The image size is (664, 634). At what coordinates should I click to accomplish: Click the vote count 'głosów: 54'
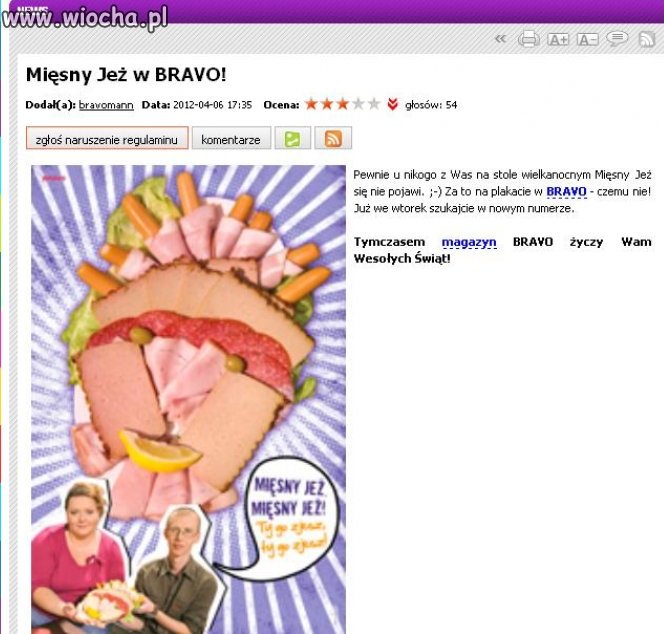tap(431, 105)
